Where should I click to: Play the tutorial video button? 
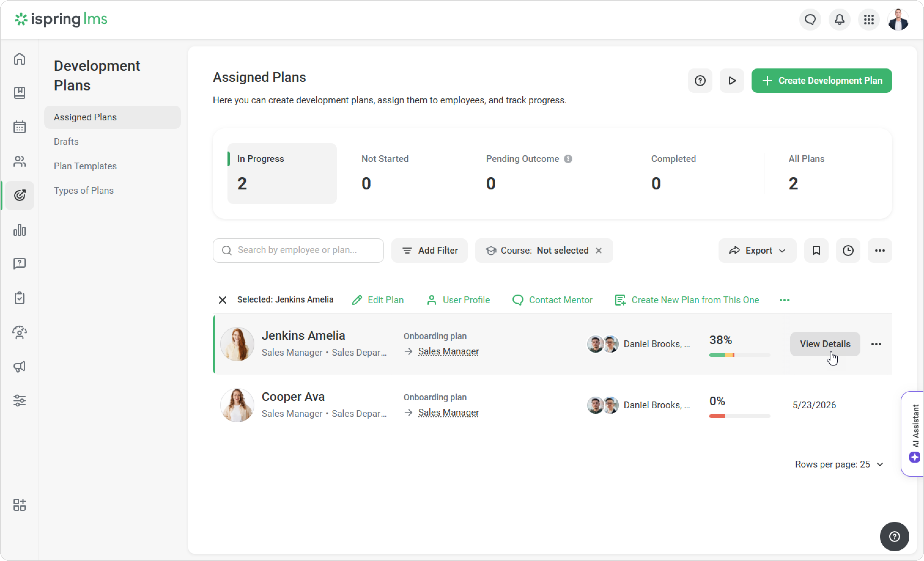click(732, 81)
